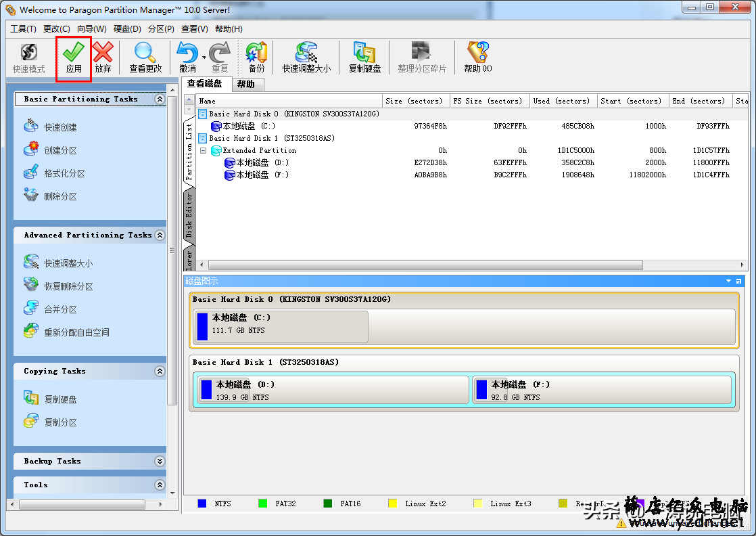Click FAT32 green legend swatch
Screen dimensions: 756x536
263,504
